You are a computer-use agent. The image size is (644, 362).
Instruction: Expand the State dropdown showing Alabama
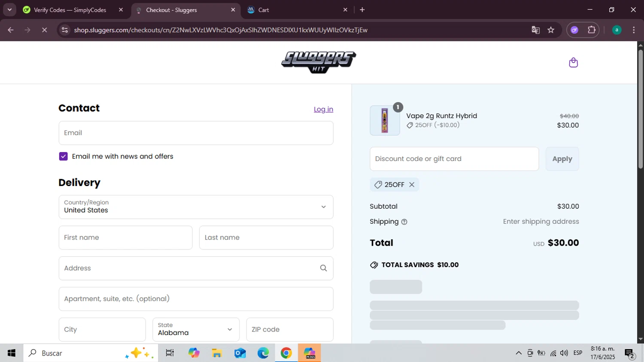pos(196,329)
